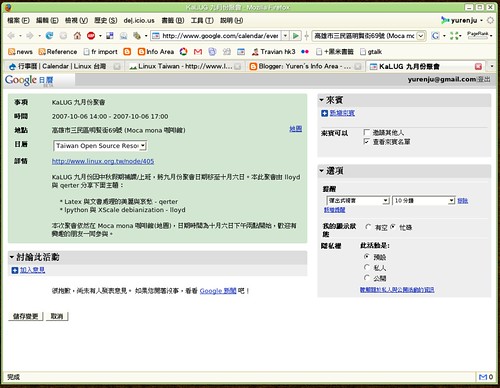Click the plus icon to add a comment
This screenshot has height=388, width=500.
click(x=15, y=270)
